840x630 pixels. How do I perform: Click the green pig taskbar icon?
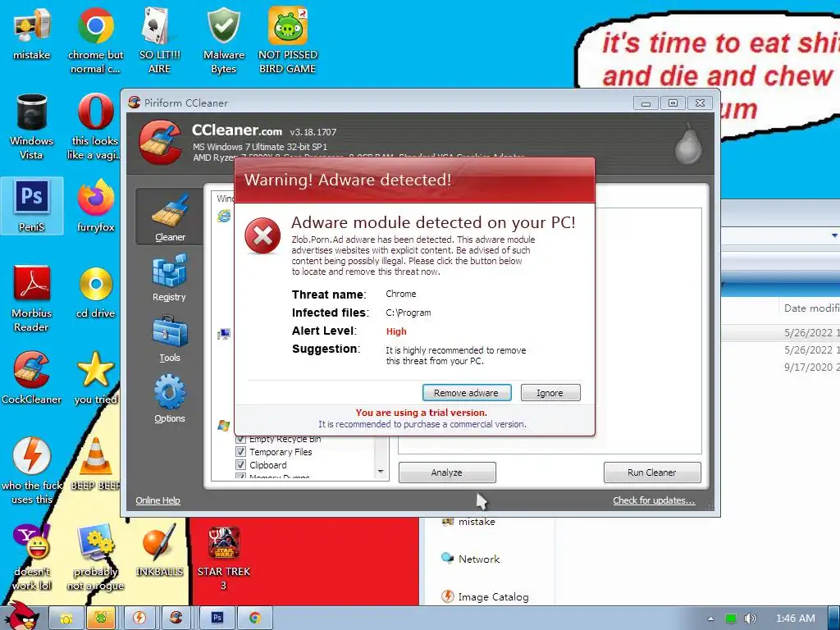pyautogui.click(x=101, y=619)
